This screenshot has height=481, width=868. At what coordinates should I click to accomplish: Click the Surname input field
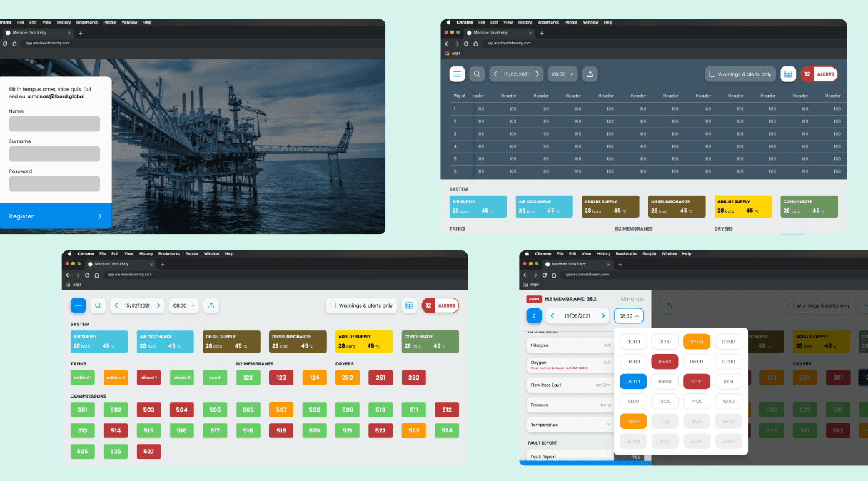click(x=54, y=153)
